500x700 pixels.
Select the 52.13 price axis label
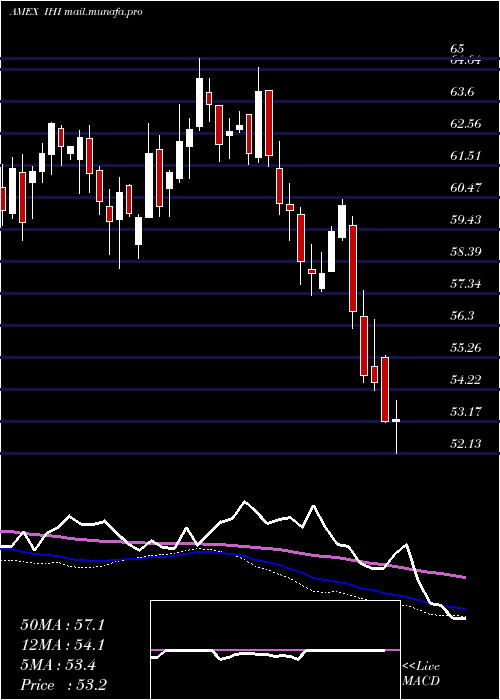pos(466,443)
